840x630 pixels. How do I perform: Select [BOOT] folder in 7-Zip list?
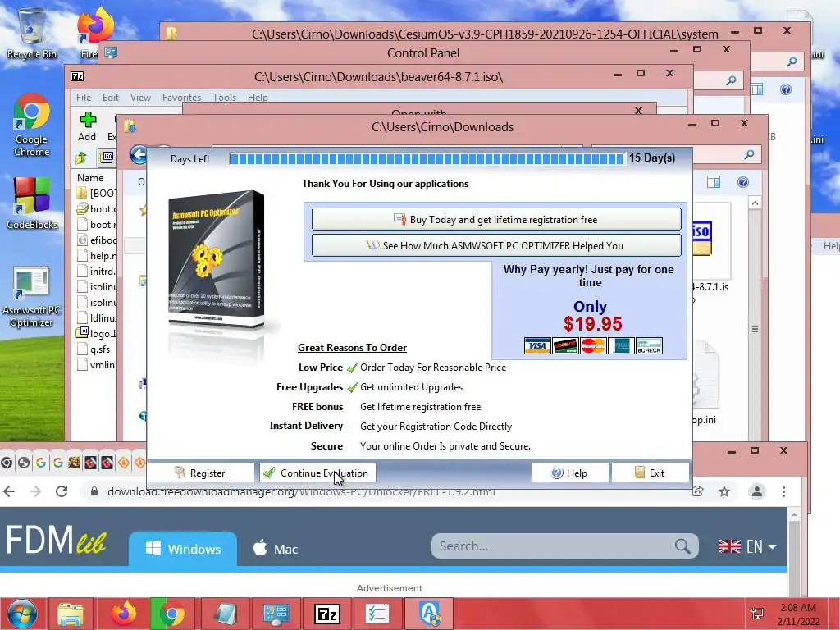98,193
